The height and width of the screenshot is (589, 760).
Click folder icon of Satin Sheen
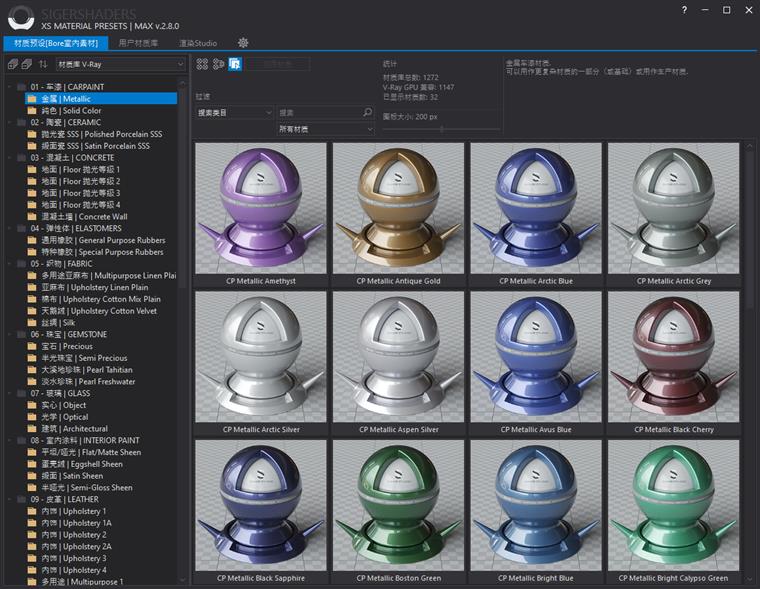click(32, 476)
